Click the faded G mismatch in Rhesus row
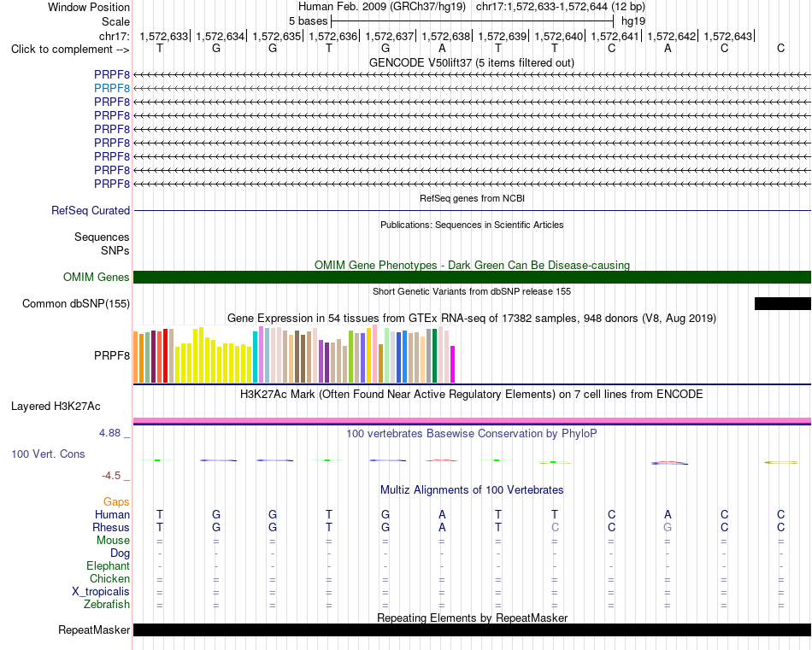Viewport: 812px width, 650px height. pos(668,527)
